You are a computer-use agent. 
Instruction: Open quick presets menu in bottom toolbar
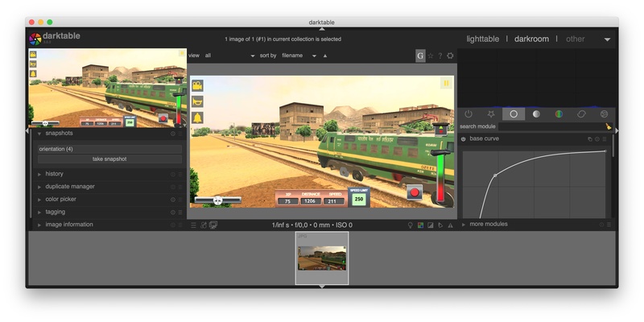pos(193,225)
